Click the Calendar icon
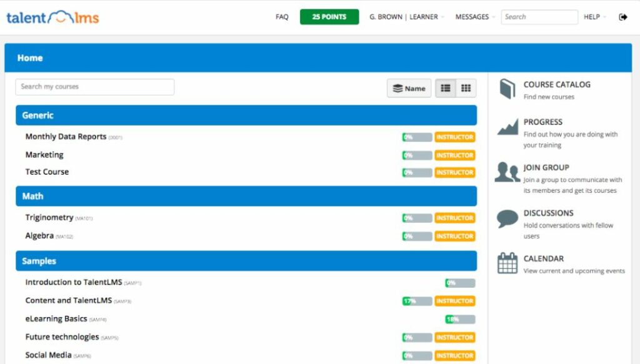 pyautogui.click(x=507, y=263)
